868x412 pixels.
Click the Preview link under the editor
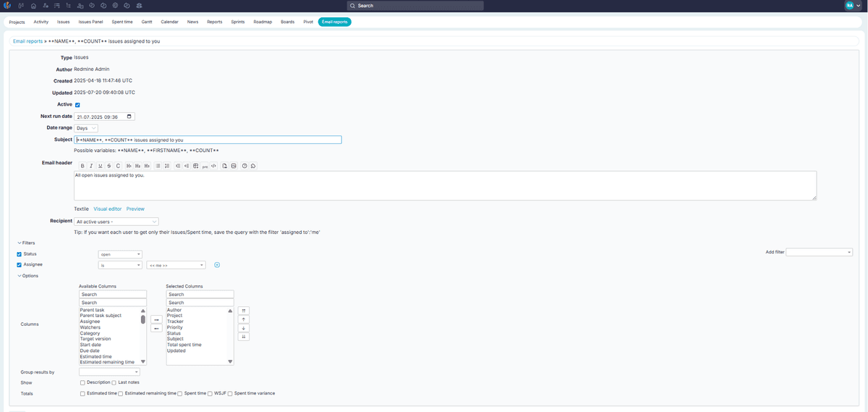click(135, 209)
